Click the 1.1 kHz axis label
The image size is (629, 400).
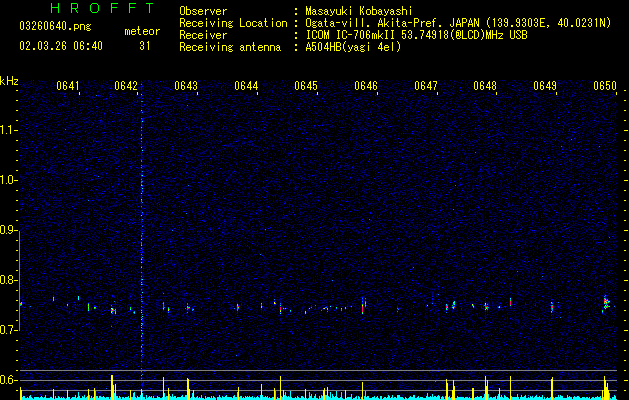9,130
